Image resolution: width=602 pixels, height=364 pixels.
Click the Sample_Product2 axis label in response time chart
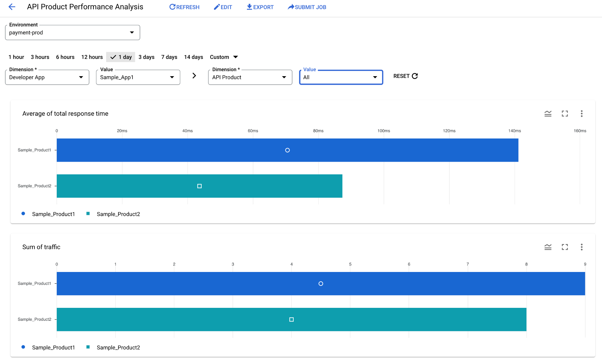pyautogui.click(x=34, y=186)
